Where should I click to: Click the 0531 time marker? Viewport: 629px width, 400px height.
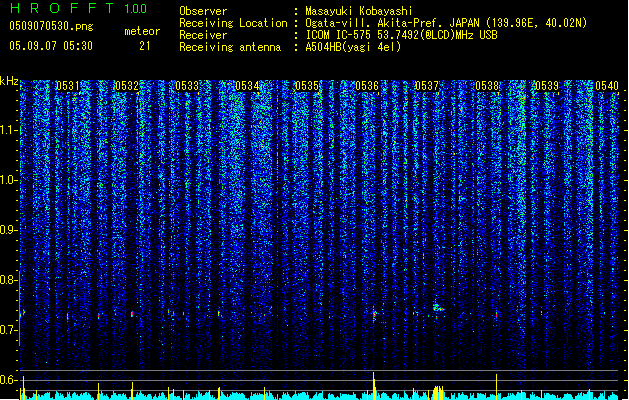(x=67, y=86)
